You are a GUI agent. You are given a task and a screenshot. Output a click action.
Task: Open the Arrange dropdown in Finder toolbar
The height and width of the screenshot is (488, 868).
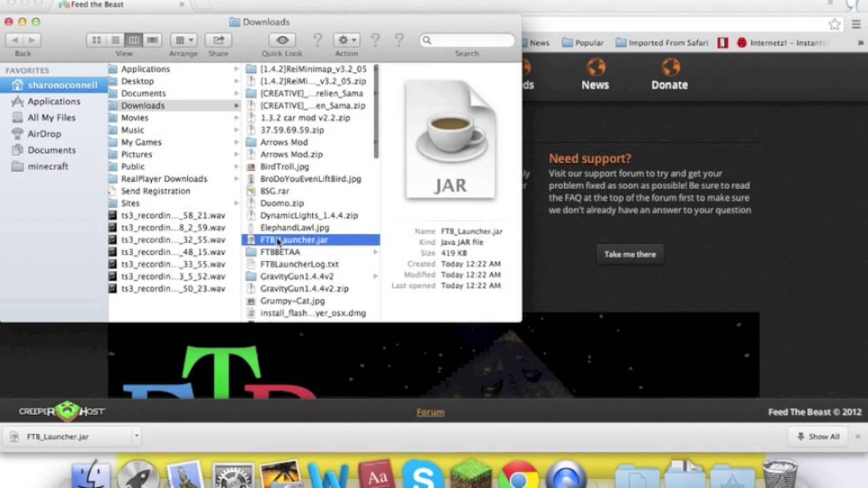point(183,41)
